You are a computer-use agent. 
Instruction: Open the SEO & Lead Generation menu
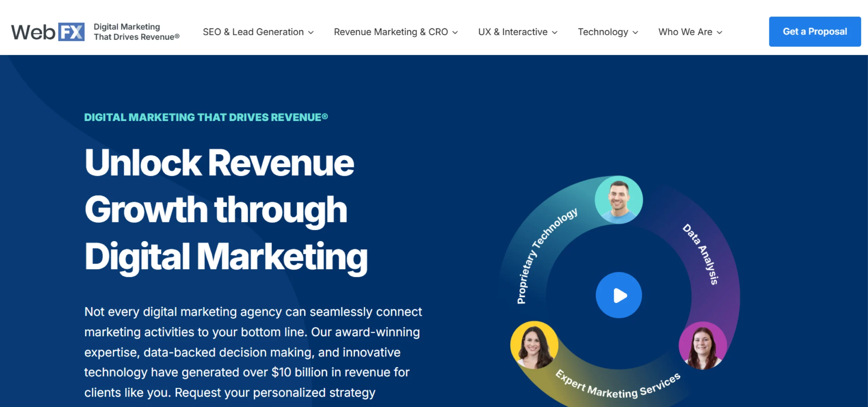coord(253,32)
